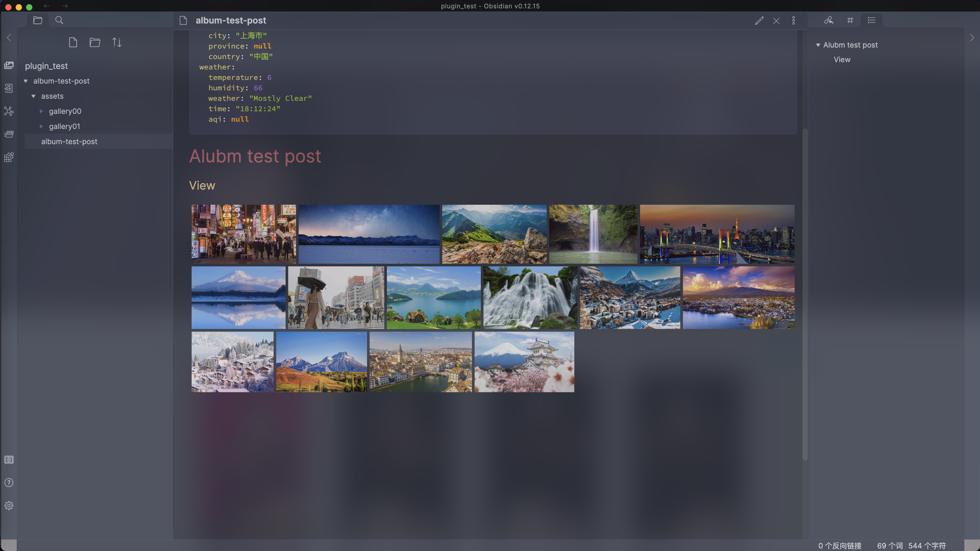Jump to View heading in outline
Screen dimensions: 980x551
[842, 60]
